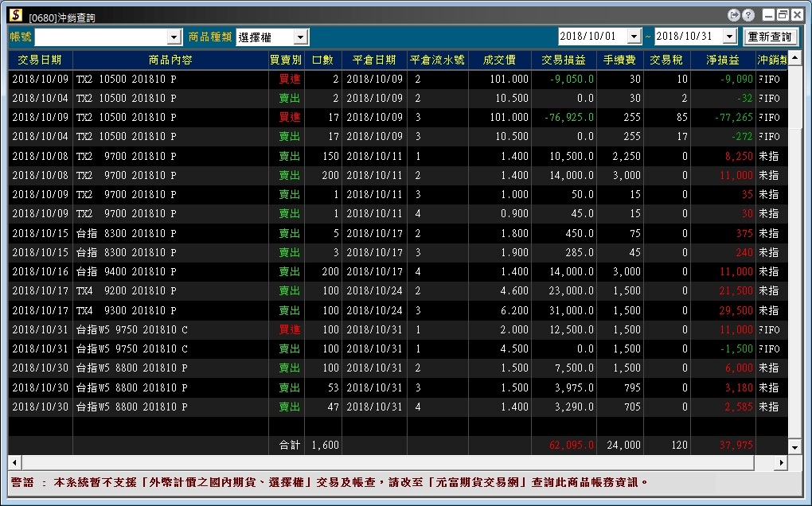This screenshot has height=506, width=812.
Task: Sort by 交易日期 column header
Action: 40,60
